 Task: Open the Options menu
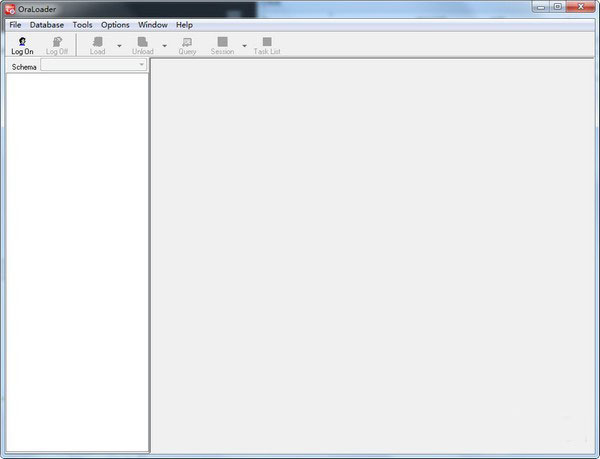[115, 25]
